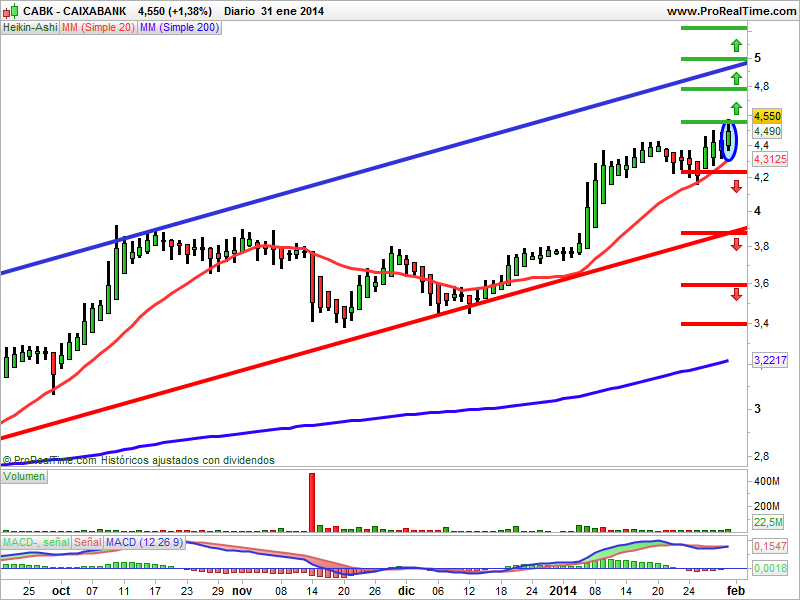The image size is (800, 600).
Task: Click the www.ProRealTime.com link
Action: pos(731,11)
